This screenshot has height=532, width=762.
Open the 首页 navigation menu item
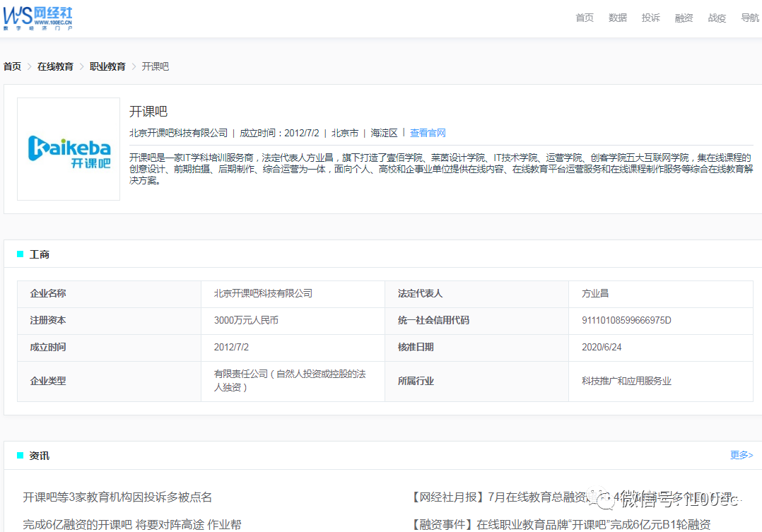[x=585, y=18]
